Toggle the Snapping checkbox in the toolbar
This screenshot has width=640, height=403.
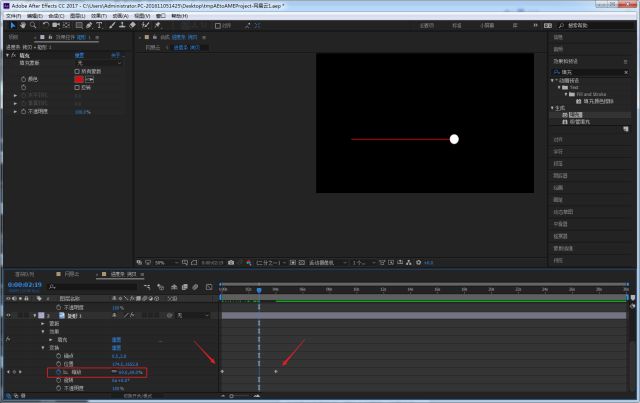[218, 26]
